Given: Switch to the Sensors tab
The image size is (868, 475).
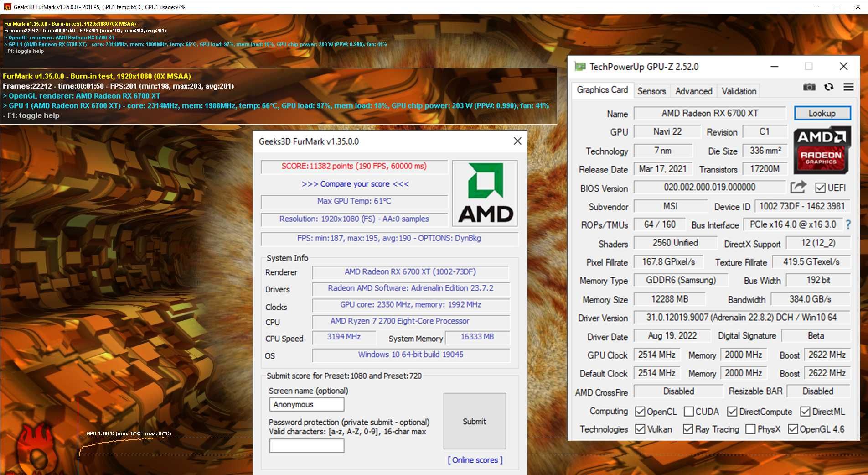Looking at the screenshot, I should point(651,91).
